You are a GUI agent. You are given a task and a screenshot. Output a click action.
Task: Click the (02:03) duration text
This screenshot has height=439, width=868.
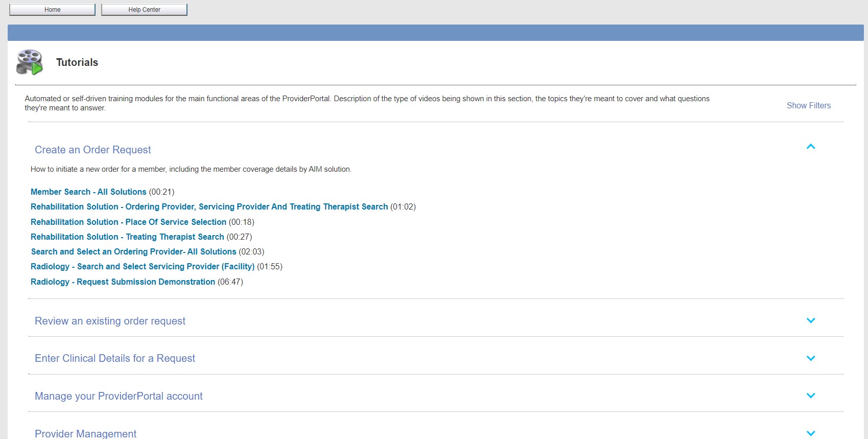[251, 251]
